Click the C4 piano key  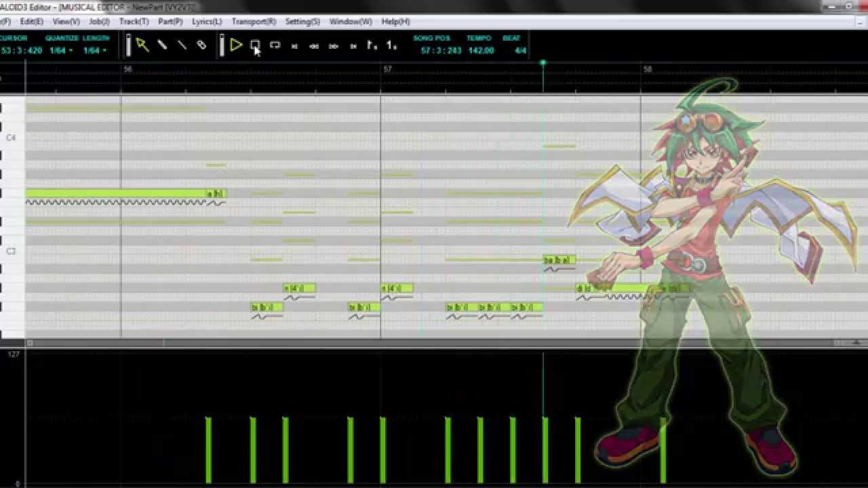coord(11,138)
